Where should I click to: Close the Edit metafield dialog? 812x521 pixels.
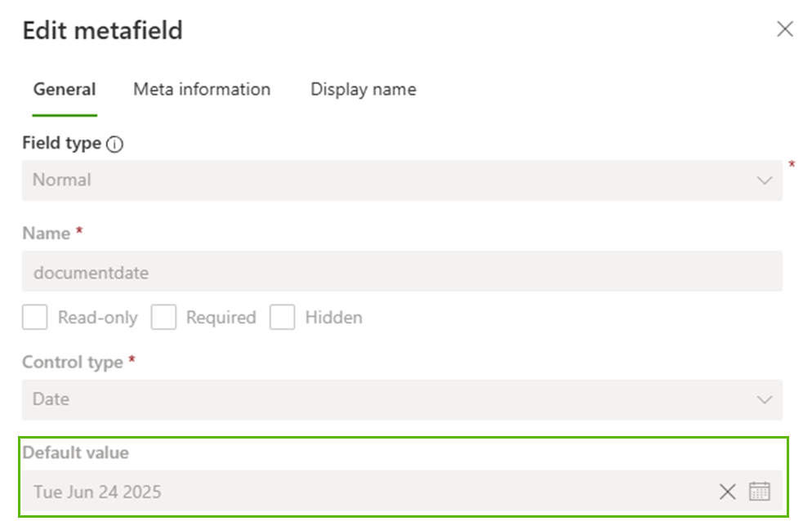(x=785, y=29)
